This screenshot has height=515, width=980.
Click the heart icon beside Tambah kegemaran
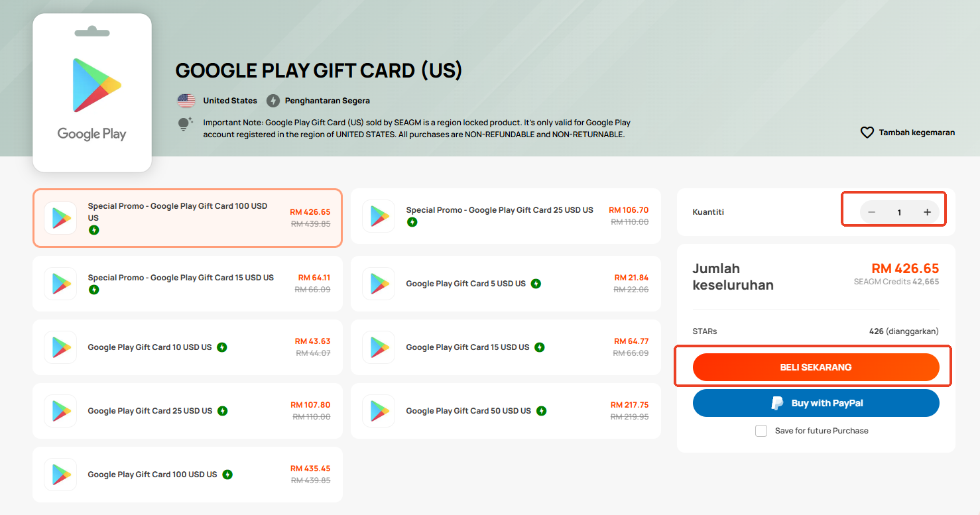coord(867,133)
